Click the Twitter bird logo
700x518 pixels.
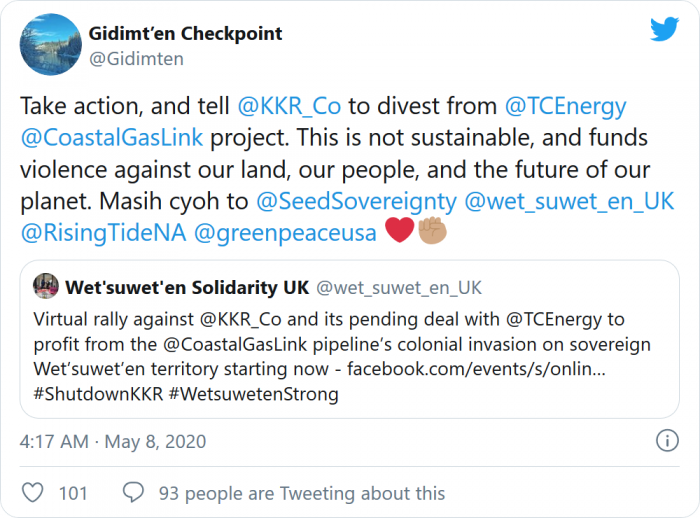pyautogui.click(x=664, y=30)
